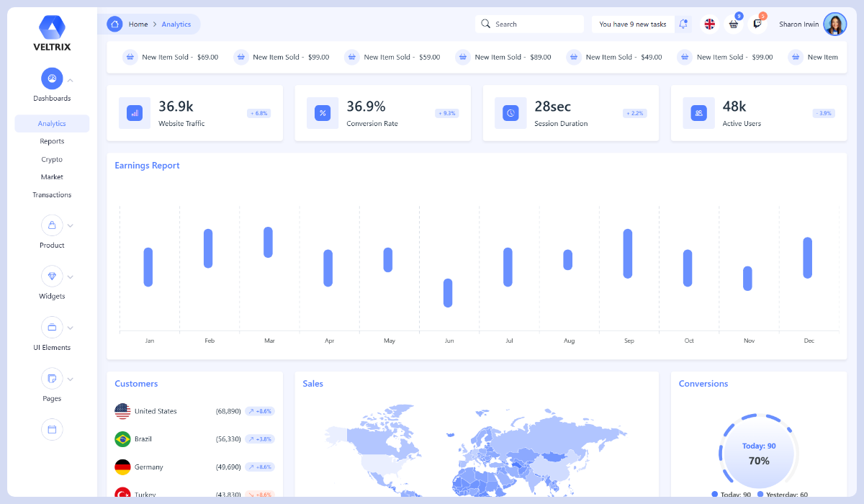Select the Product bag icon

(50, 225)
